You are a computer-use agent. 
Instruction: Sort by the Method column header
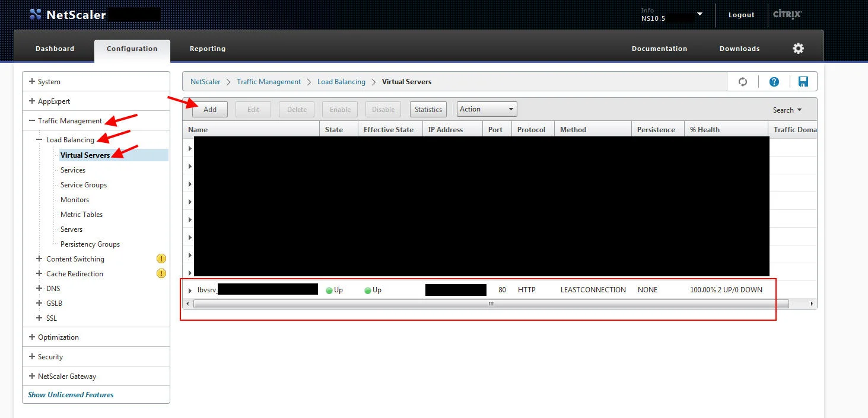[x=593, y=129]
